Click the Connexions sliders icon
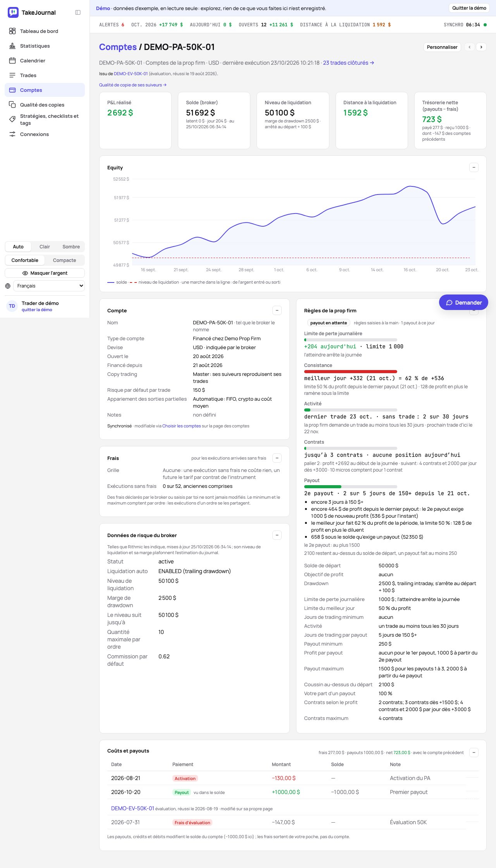Viewport: 496px width, 868px height. tap(12, 134)
